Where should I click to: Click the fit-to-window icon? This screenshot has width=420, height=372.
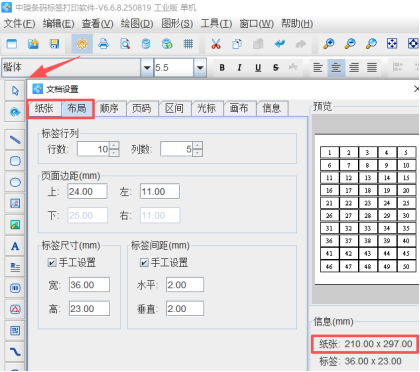click(392, 44)
